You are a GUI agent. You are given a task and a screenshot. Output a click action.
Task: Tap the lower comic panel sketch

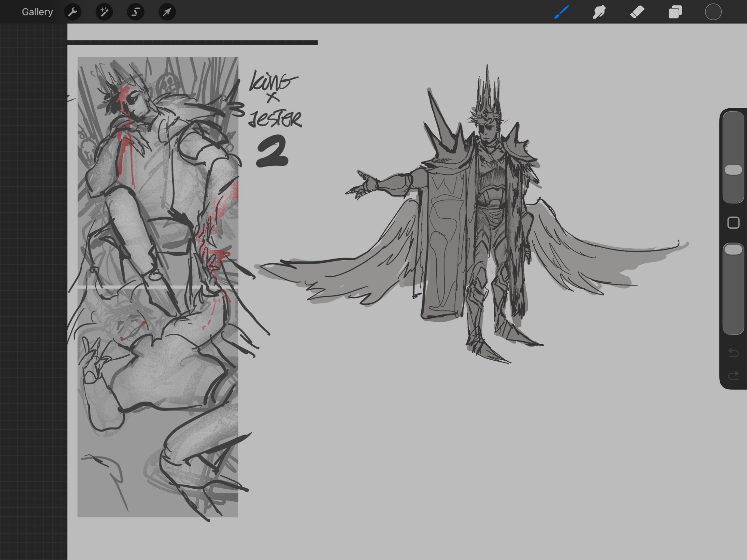click(157, 403)
